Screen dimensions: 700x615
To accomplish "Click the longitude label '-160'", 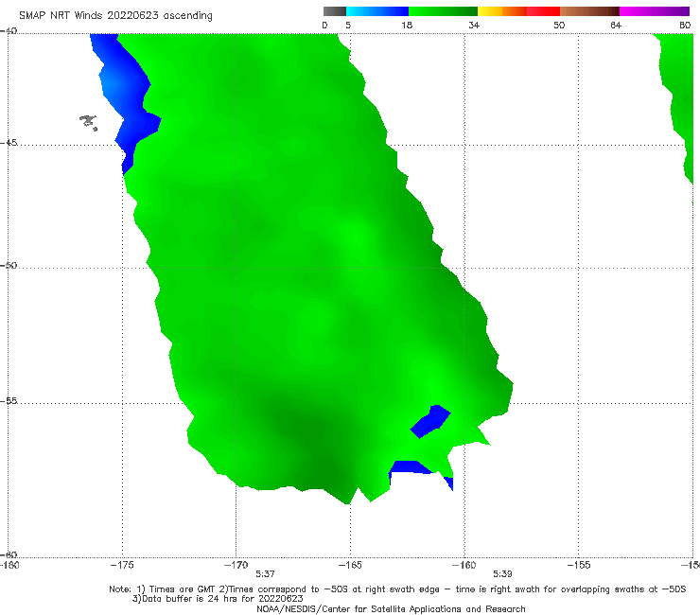I will click(x=464, y=565).
